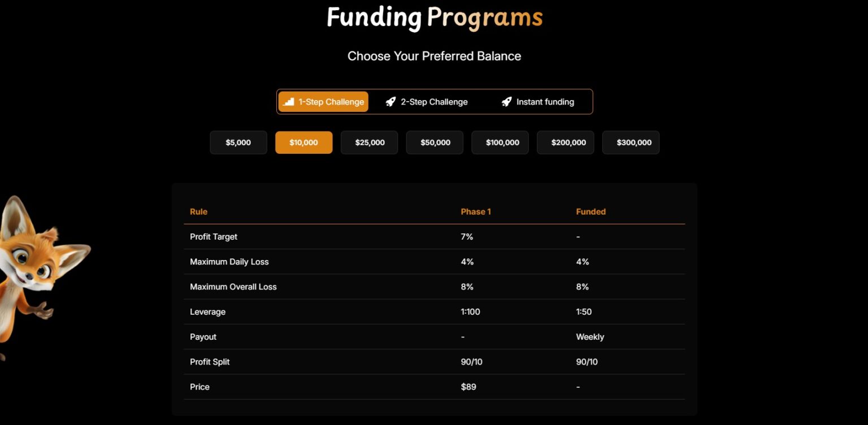868x425 pixels.
Task: Select the $5,000 balance option
Action: (238, 142)
